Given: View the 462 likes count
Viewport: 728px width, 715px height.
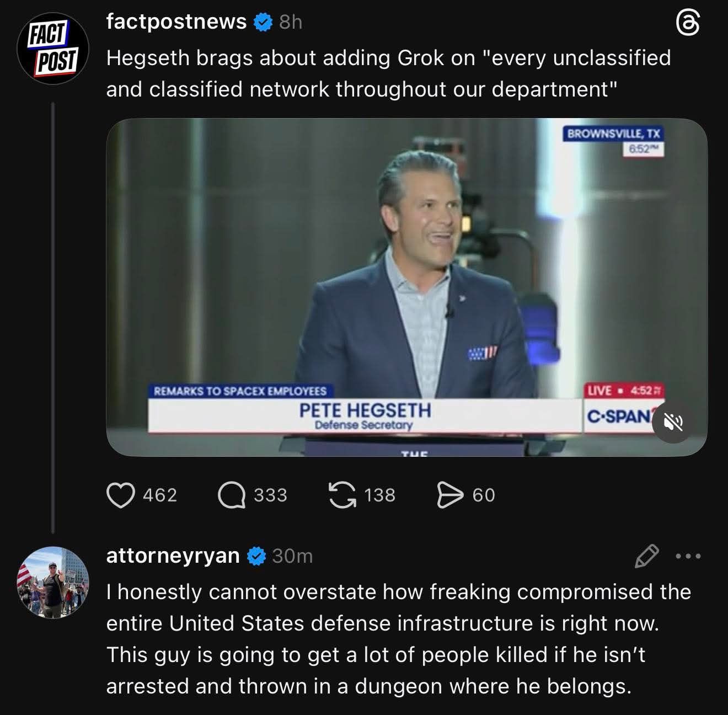Looking at the screenshot, I should click(x=160, y=495).
